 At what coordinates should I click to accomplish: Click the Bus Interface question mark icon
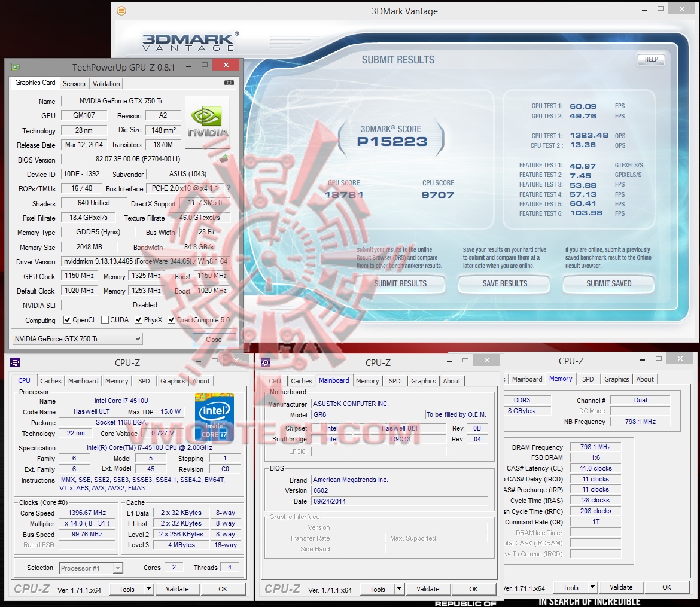(x=229, y=188)
